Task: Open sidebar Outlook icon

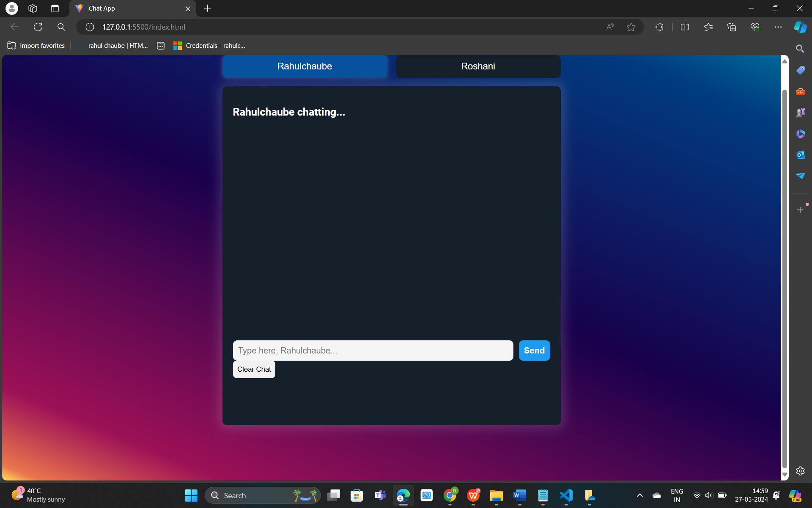Action: click(x=800, y=155)
